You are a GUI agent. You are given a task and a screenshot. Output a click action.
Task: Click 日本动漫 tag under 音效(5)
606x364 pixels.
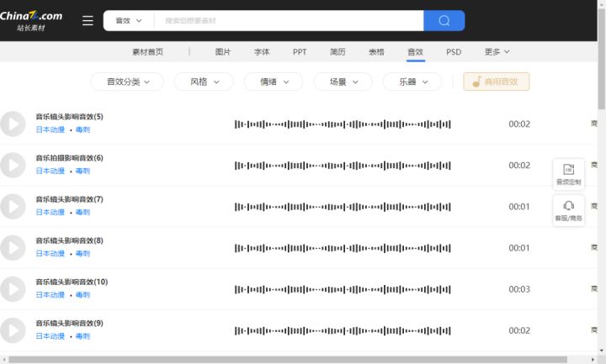point(50,129)
